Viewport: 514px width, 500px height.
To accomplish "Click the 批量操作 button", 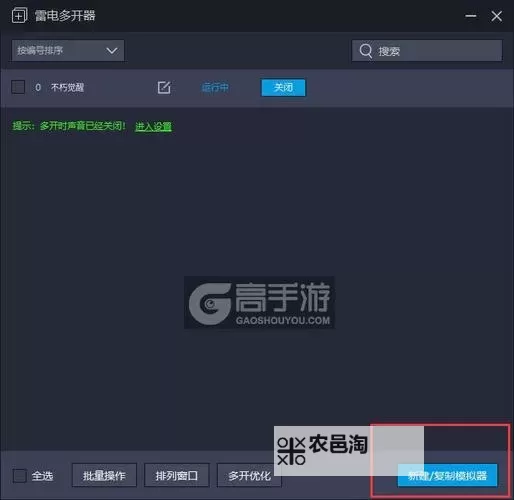I will [x=104, y=475].
